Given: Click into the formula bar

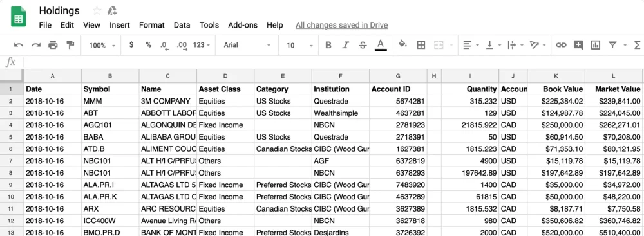Looking at the screenshot, I should point(333,62).
